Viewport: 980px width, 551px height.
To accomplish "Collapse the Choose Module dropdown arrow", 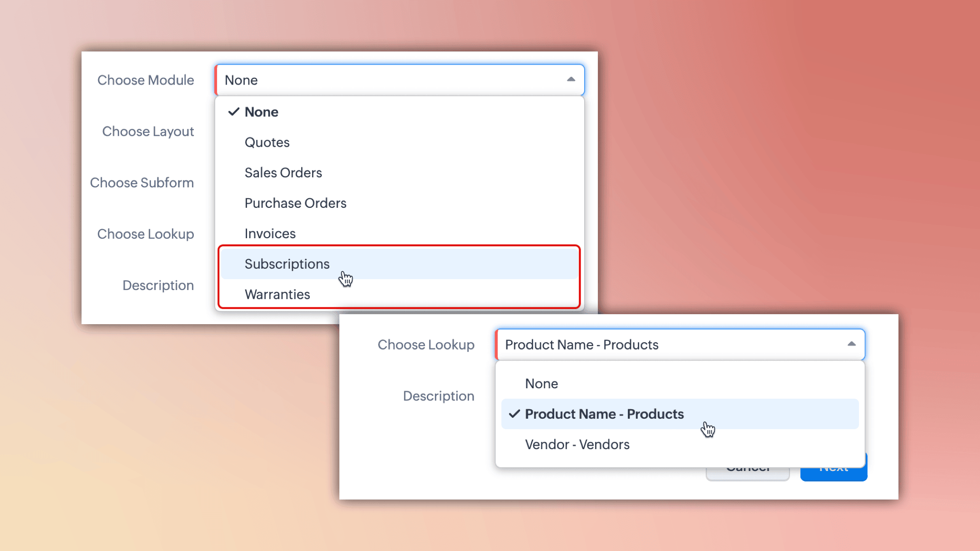I will pos(571,80).
